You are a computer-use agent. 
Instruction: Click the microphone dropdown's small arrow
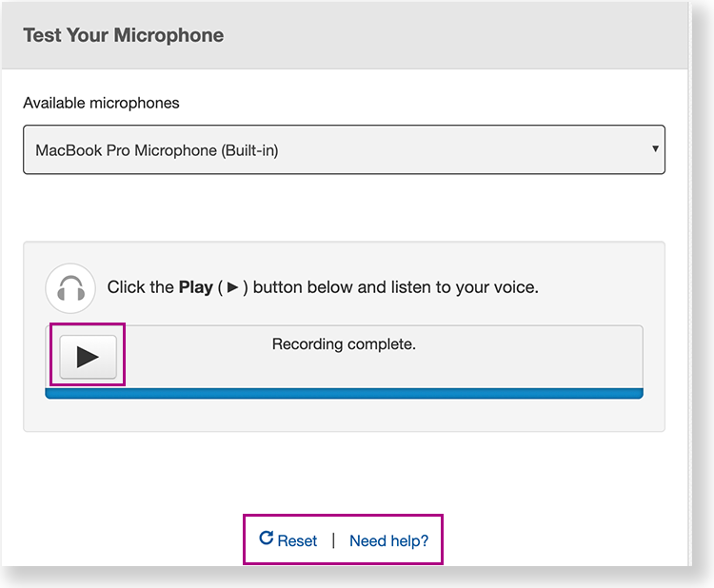[655, 149]
